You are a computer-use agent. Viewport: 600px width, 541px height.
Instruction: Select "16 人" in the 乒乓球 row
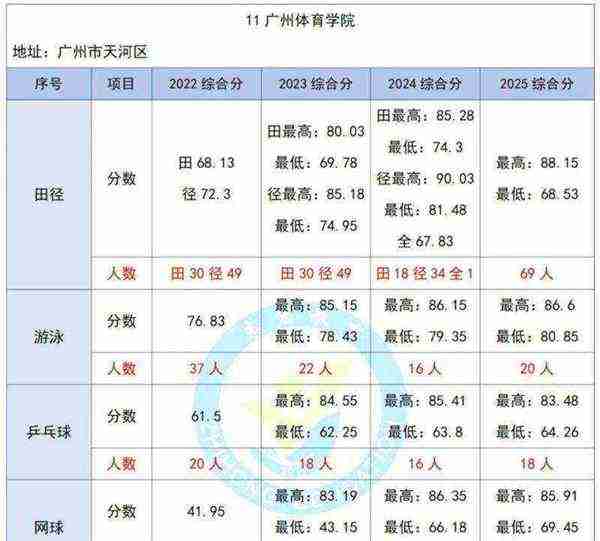pyautogui.click(x=425, y=464)
